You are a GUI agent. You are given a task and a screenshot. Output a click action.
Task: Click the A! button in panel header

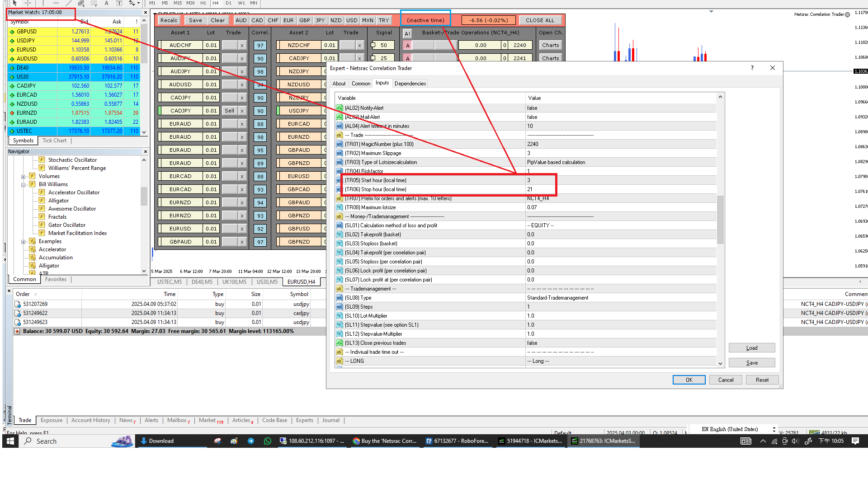(407, 33)
